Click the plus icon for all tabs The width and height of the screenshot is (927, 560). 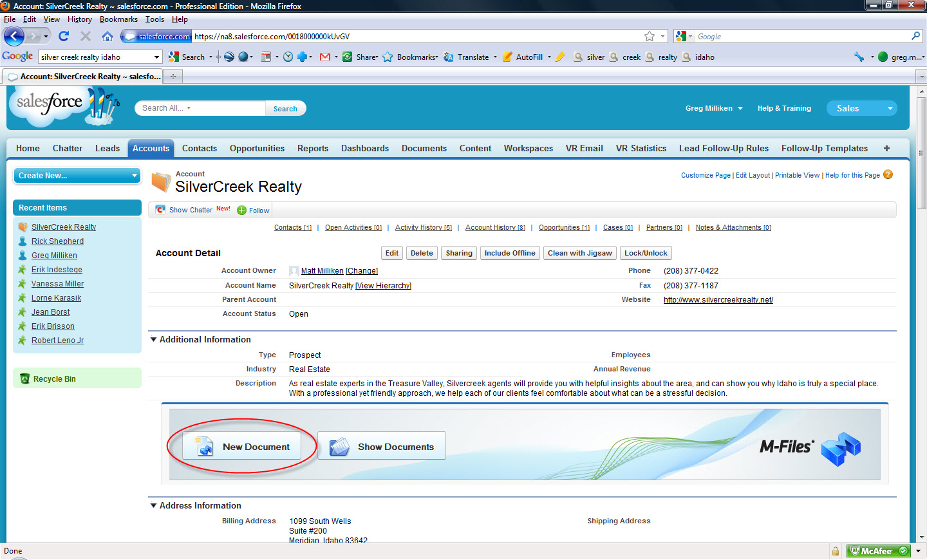(886, 149)
